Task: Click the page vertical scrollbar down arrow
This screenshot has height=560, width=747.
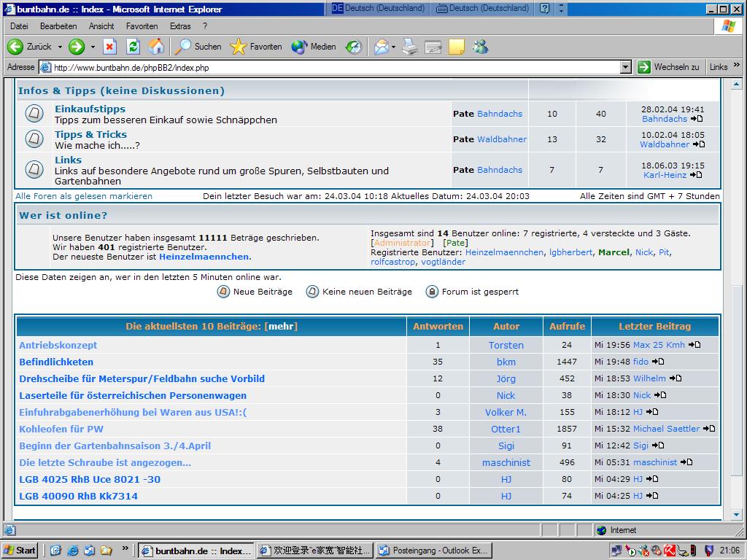Action: (737, 516)
